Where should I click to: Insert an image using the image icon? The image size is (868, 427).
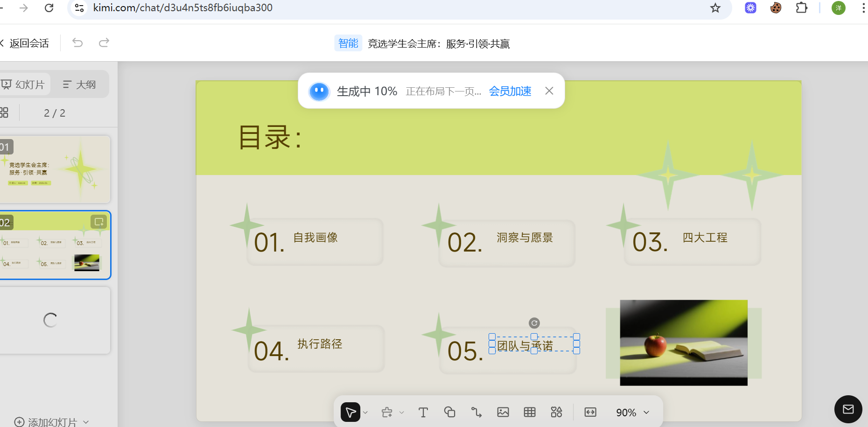503,412
